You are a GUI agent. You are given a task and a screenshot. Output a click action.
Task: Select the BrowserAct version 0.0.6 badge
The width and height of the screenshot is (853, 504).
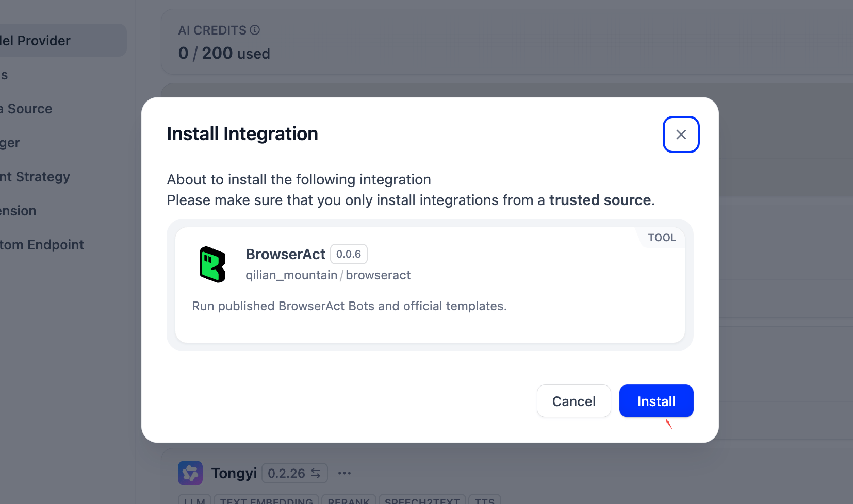pos(349,254)
